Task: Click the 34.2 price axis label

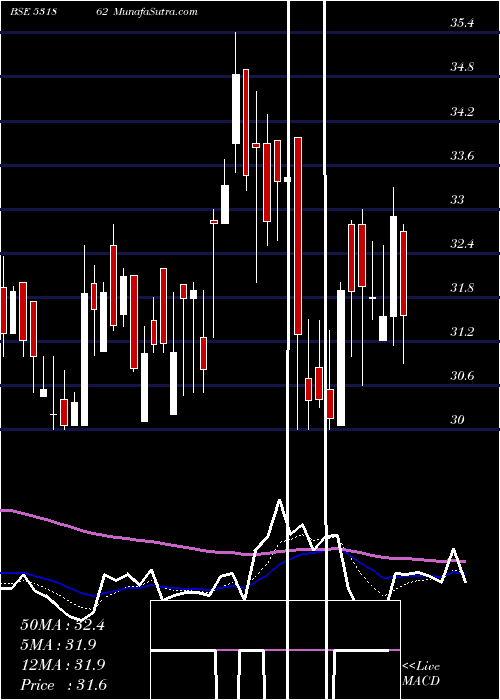Action: pos(462,112)
